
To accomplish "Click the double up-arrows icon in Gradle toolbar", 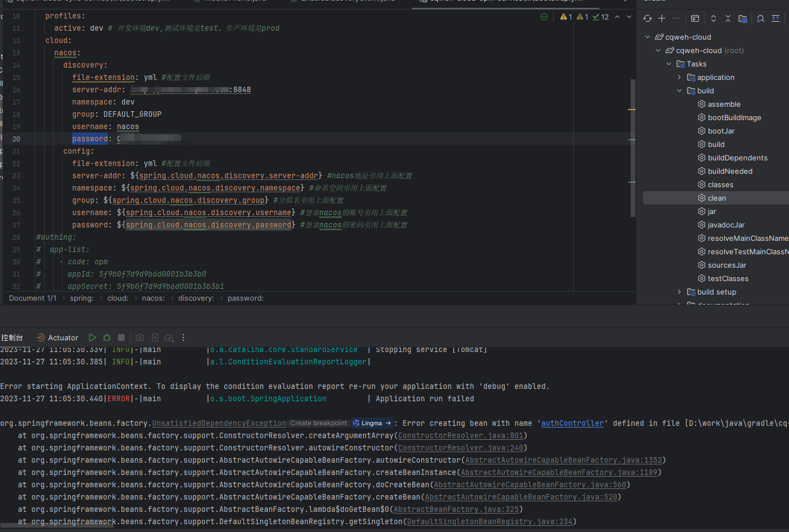I will point(776,18).
